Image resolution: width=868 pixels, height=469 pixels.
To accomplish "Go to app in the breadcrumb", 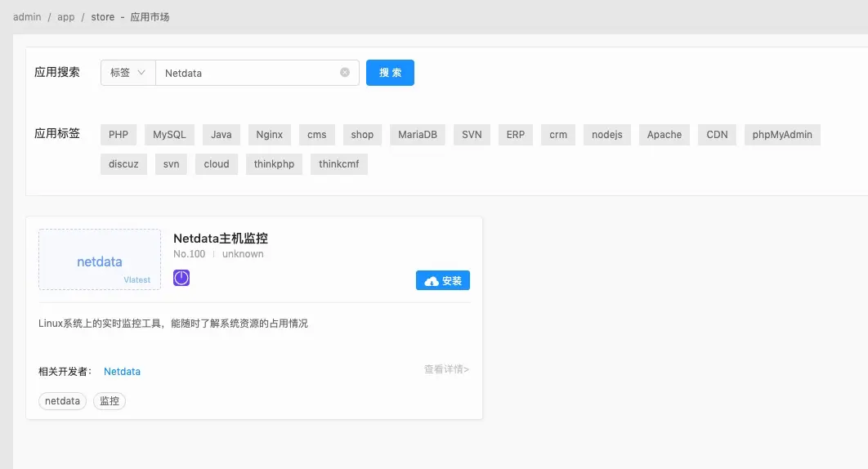I will pyautogui.click(x=66, y=17).
